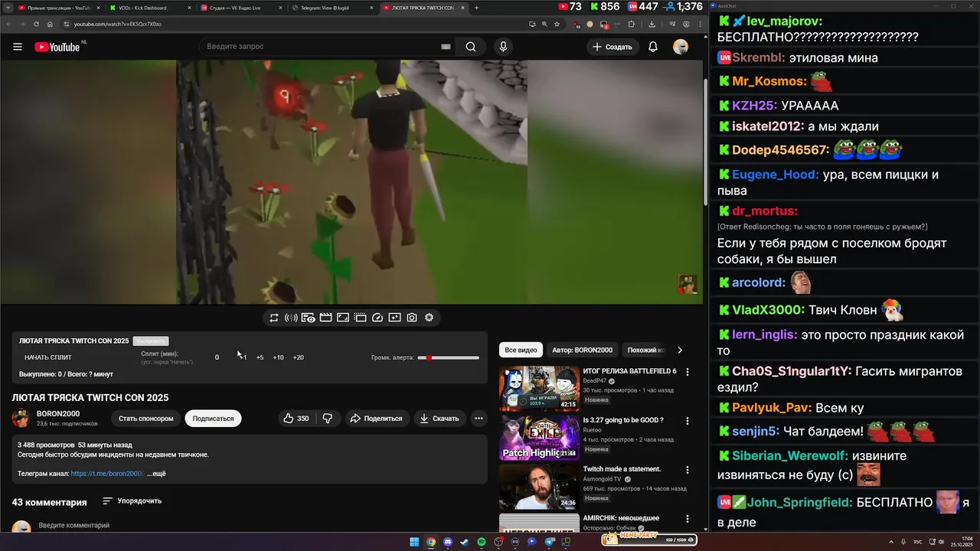Open the enhancer settings gear icon

tap(429, 318)
